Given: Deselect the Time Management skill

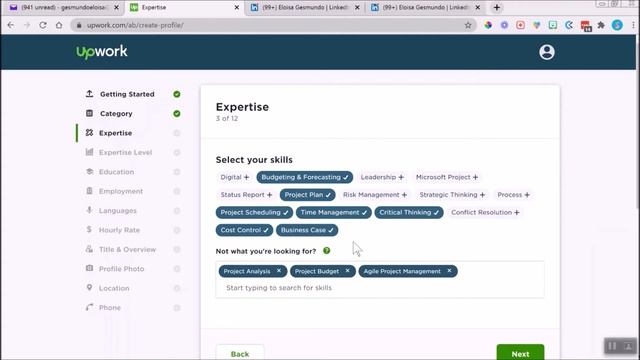Looking at the screenshot, I should click(x=333, y=212).
